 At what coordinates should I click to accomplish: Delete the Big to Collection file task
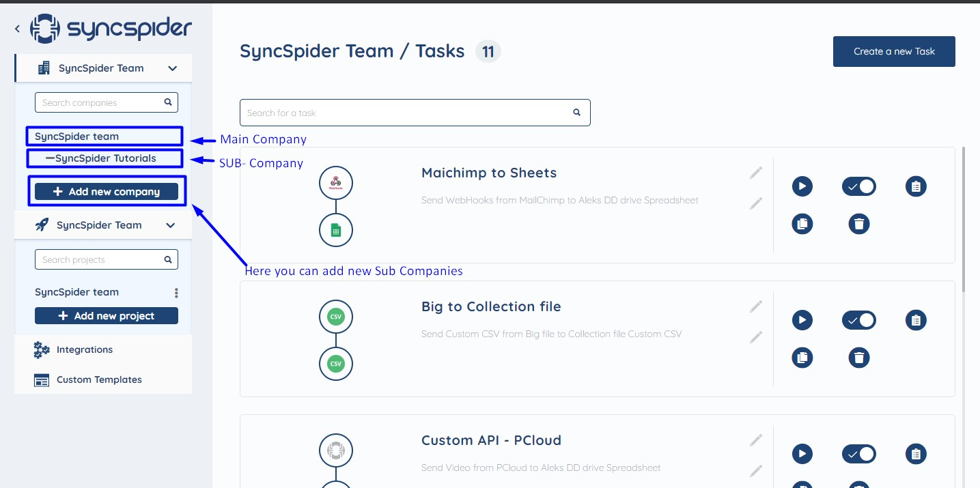click(859, 358)
